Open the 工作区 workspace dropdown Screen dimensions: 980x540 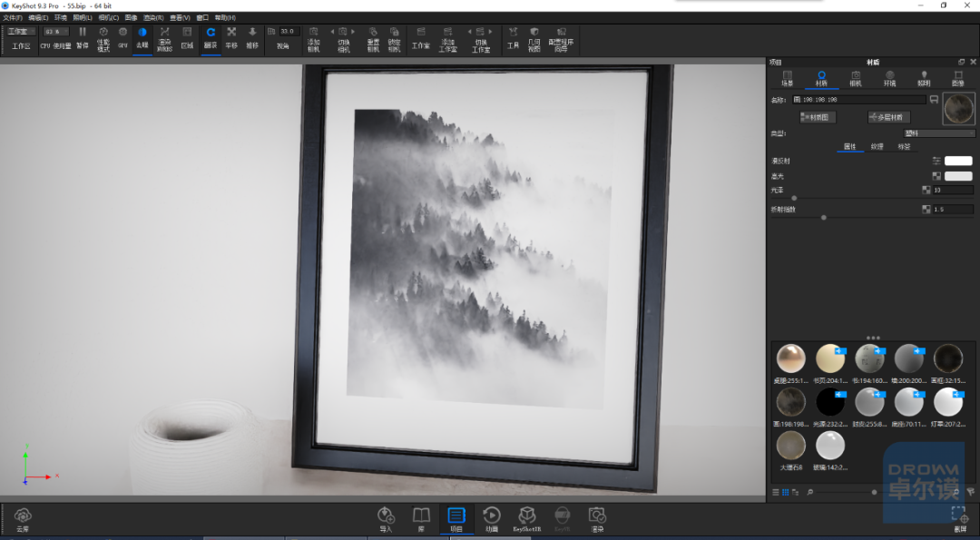click(21, 31)
